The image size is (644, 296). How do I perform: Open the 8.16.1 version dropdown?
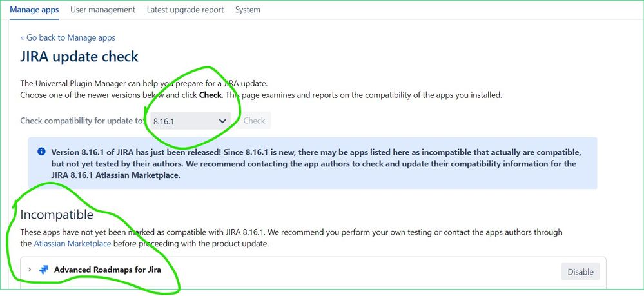[x=190, y=121]
